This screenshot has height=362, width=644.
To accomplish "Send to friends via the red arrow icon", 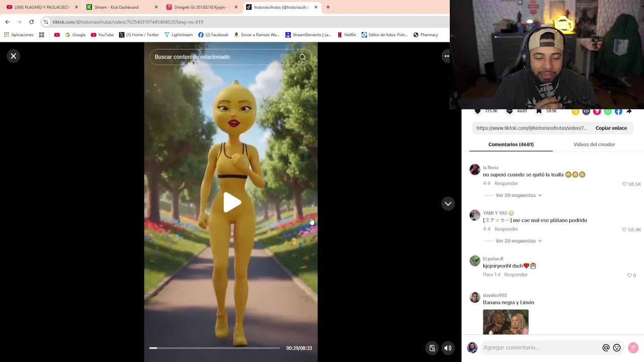I will 597,111.
